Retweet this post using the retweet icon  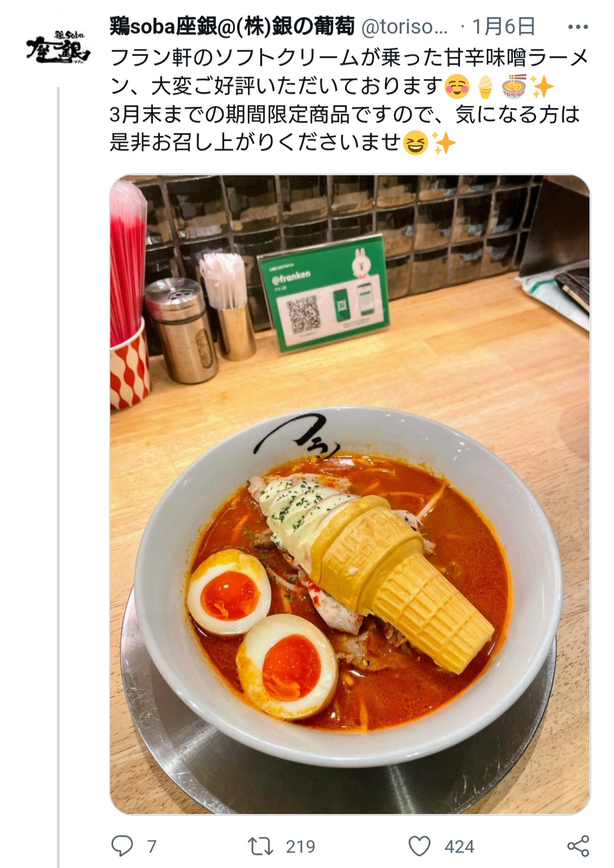[x=260, y=846]
